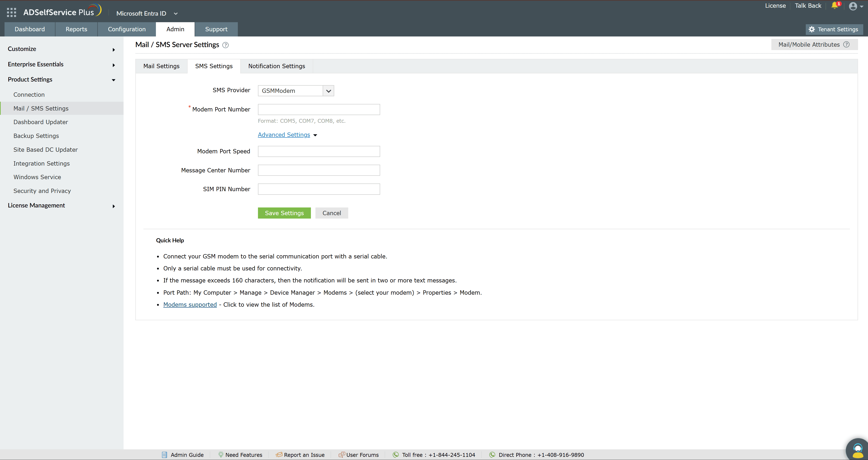Open the SMS Provider GSMModem dropdown

point(296,91)
